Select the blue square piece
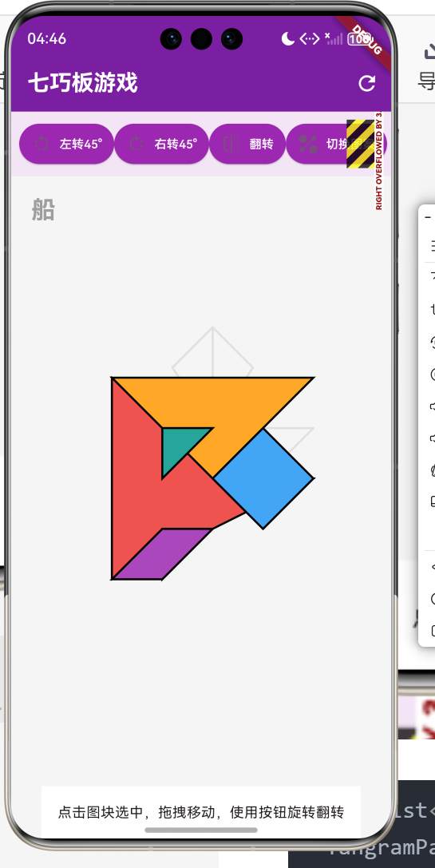The height and width of the screenshot is (868, 435). (x=263, y=478)
